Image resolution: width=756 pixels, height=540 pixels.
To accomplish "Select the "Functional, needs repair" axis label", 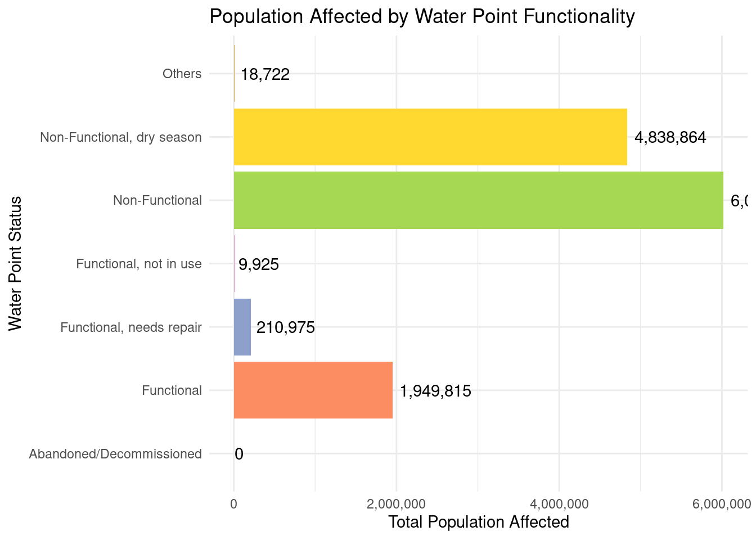I will 131,327.
